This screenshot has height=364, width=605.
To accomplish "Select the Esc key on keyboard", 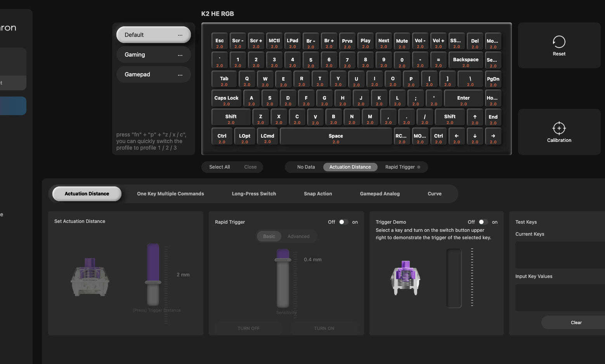I will click(220, 42).
